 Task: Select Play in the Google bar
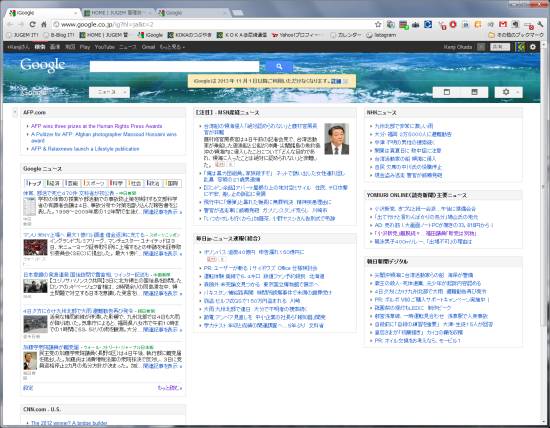click(x=85, y=47)
